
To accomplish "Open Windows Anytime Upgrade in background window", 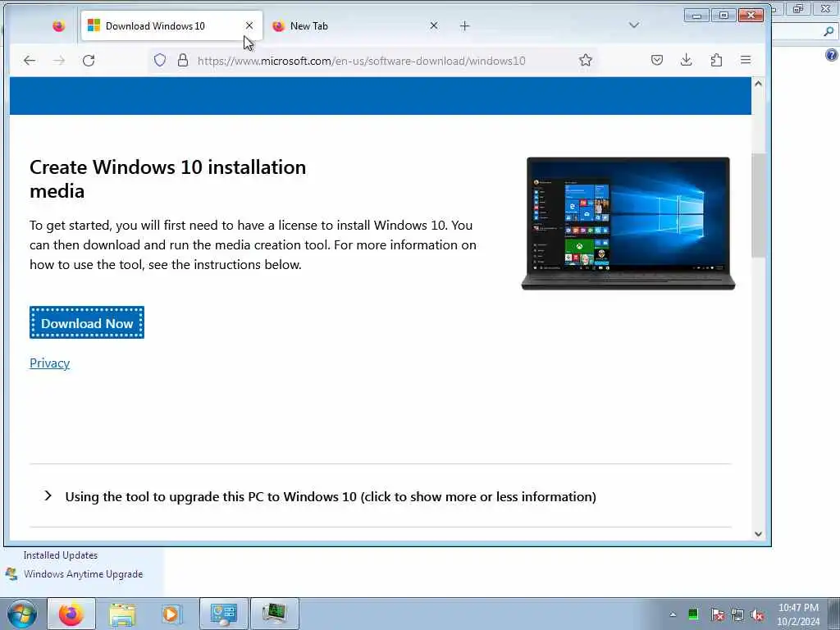I will 83,573.
